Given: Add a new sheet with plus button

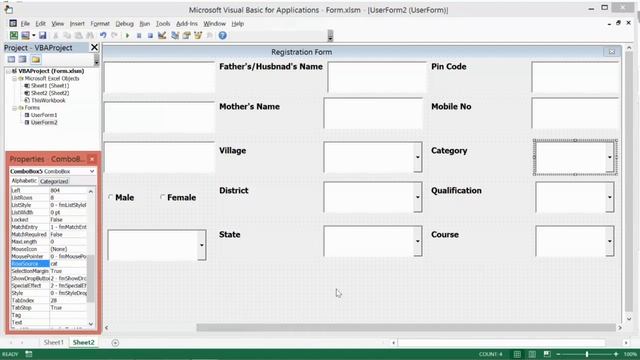Looking at the screenshot, I should 115,343.
